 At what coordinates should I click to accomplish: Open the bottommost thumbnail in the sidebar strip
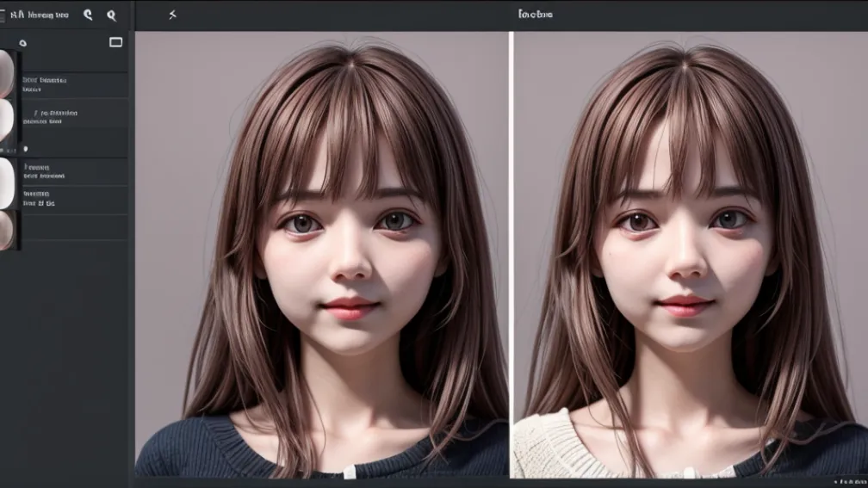click(x=7, y=230)
